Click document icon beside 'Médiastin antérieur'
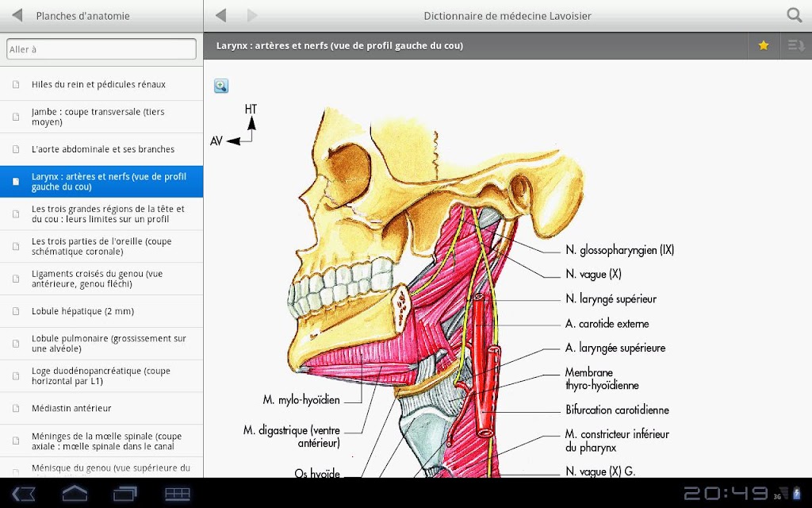Image resolution: width=812 pixels, height=508 pixels. click(16, 409)
